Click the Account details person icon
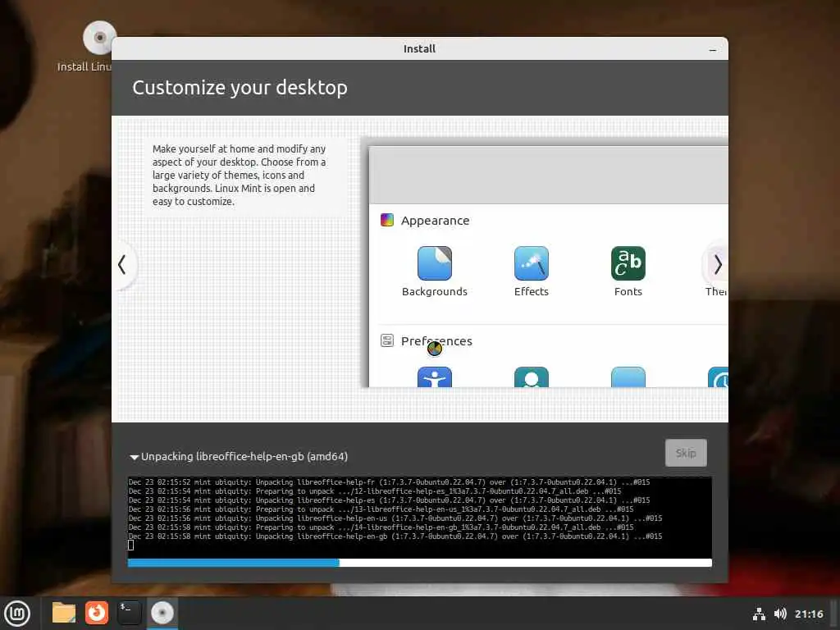The width and height of the screenshot is (840, 630). (531, 377)
